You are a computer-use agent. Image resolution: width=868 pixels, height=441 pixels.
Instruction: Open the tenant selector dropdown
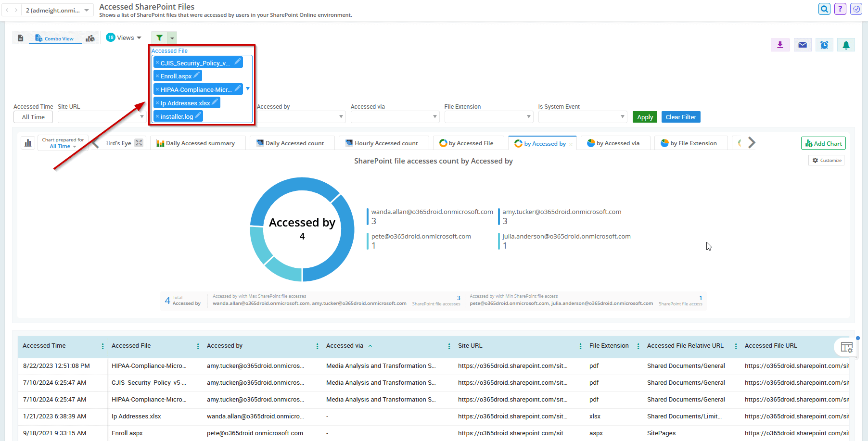click(x=58, y=10)
